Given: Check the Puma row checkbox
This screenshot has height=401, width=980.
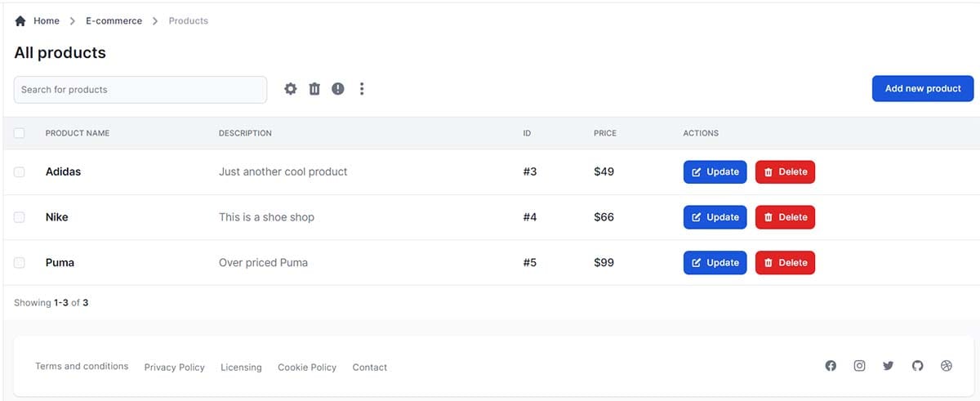Looking at the screenshot, I should [20, 263].
